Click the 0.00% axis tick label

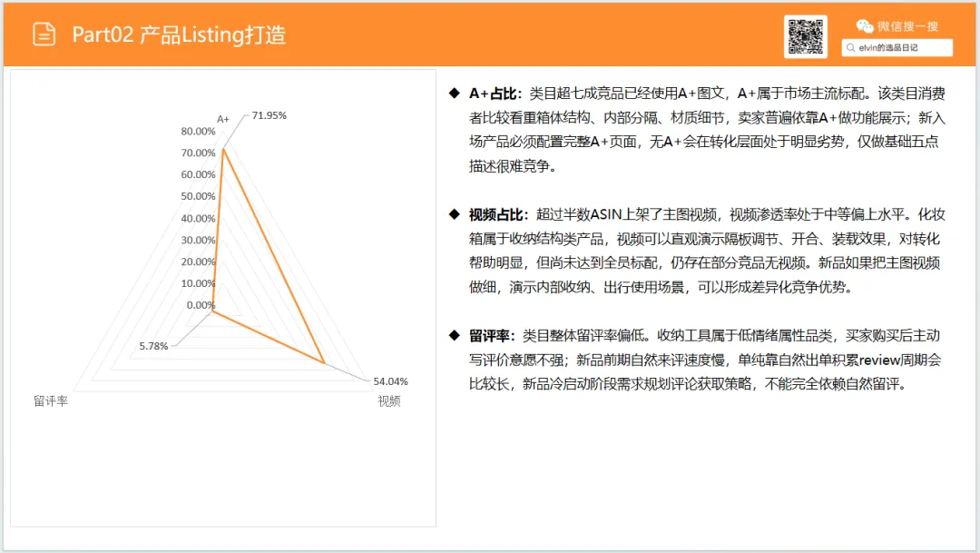tap(201, 305)
